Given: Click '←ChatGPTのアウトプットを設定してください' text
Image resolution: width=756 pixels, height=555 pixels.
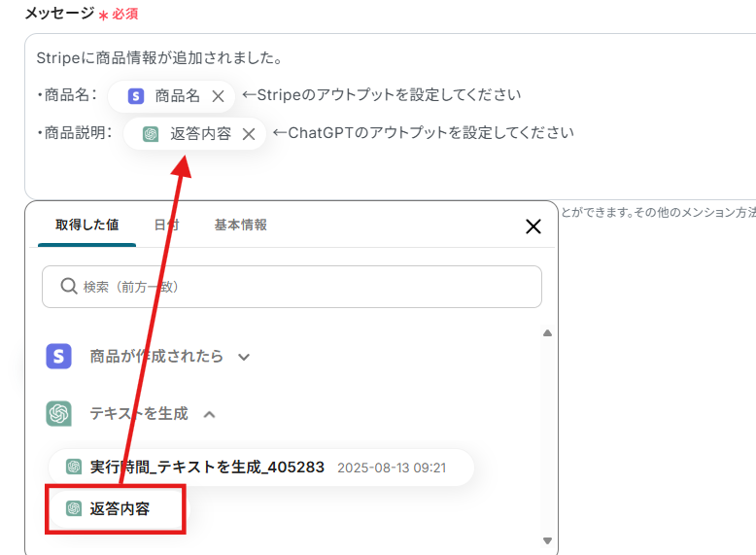Looking at the screenshot, I should coord(424,132).
